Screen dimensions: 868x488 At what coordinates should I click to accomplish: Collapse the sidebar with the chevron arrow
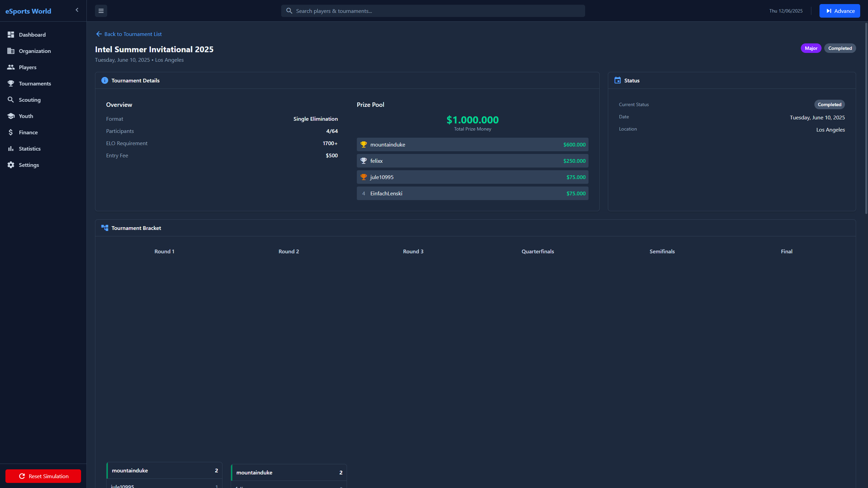pyautogui.click(x=77, y=10)
